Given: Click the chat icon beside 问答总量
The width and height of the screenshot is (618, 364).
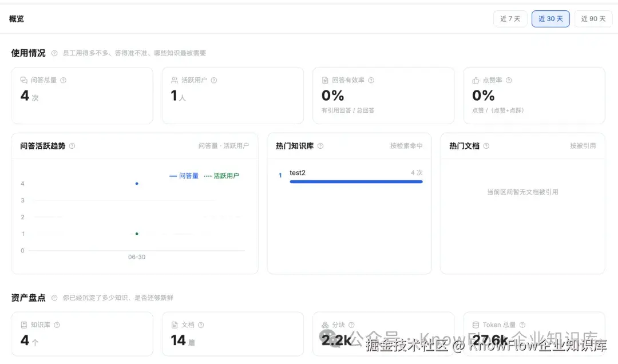Looking at the screenshot, I should [x=23, y=80].
